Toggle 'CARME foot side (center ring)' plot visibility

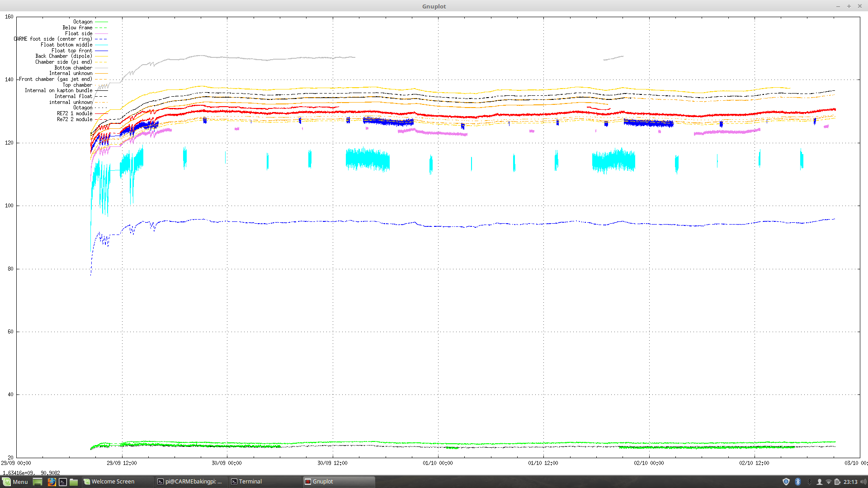point(53,39)
